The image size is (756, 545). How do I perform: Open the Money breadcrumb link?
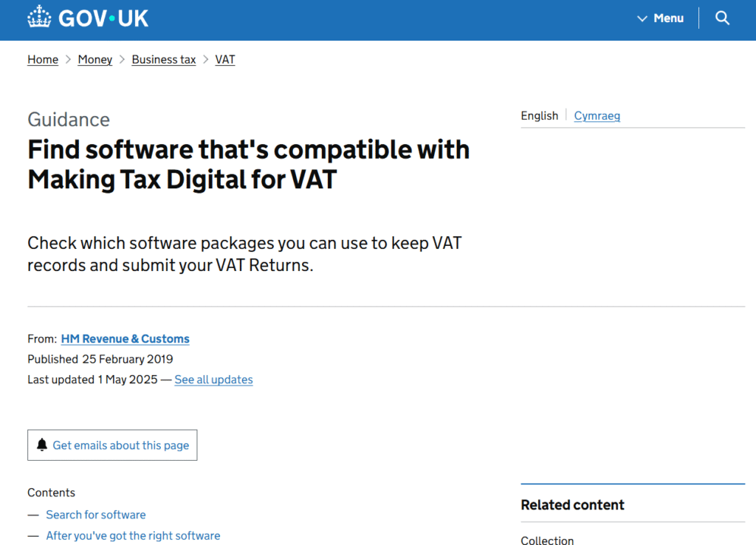point(94,59)
